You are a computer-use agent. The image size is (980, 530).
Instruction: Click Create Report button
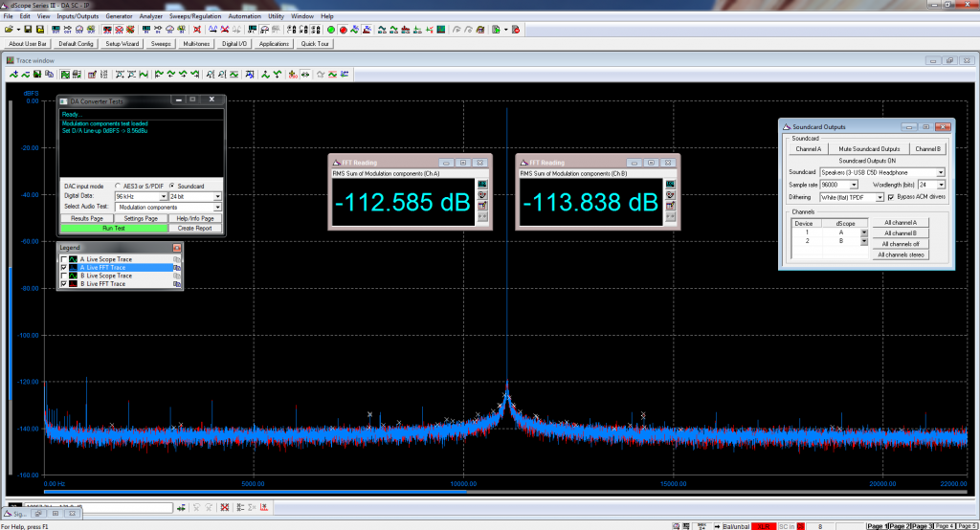click(x=194, y=228)
